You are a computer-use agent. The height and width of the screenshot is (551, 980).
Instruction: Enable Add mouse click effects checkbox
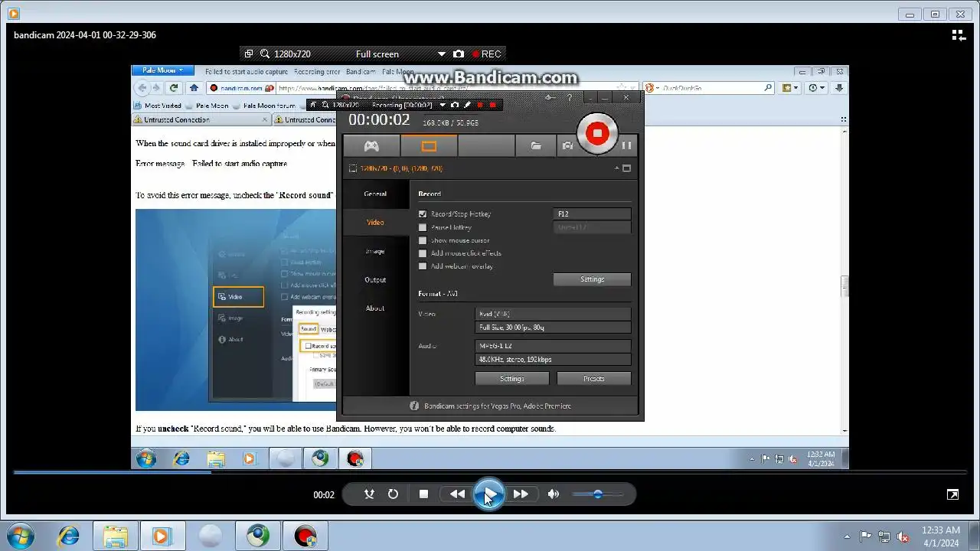[423, 253]
